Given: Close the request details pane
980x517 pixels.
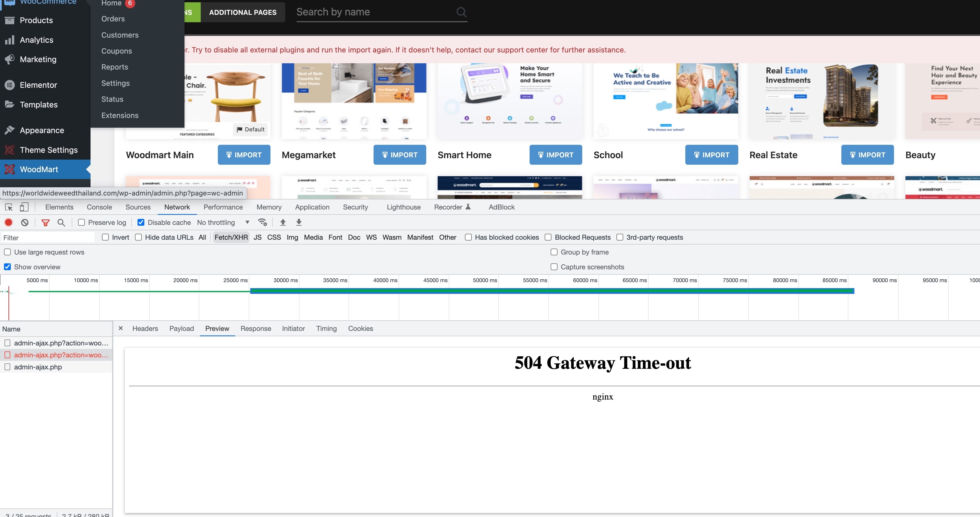Looking at the screenshot, I should (121, 328).
